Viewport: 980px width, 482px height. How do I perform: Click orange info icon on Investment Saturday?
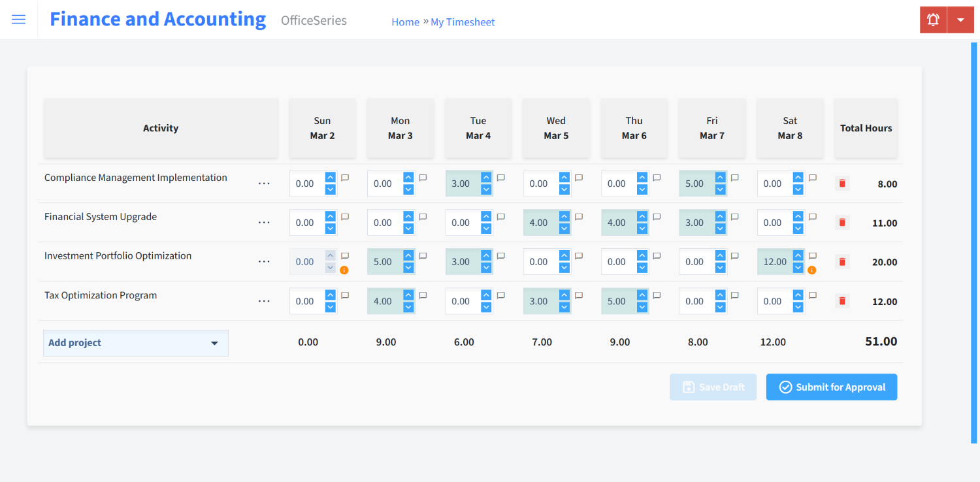coord(812,270)
